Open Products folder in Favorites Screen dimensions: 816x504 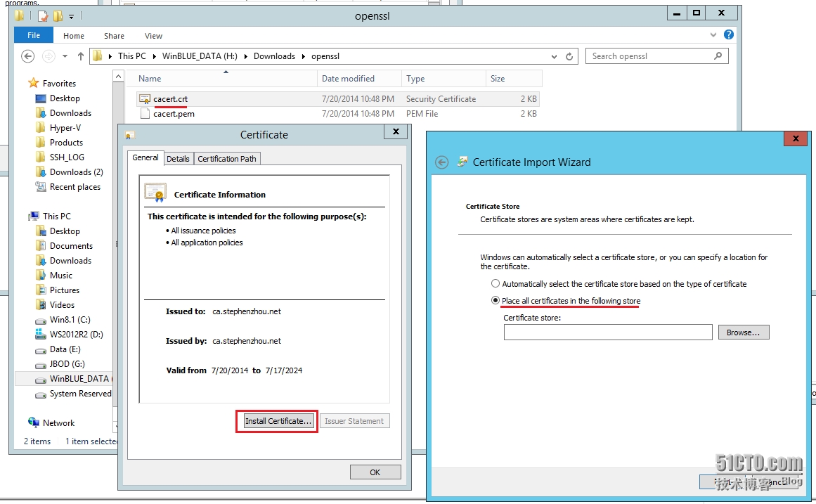click(x=66, y=142)
